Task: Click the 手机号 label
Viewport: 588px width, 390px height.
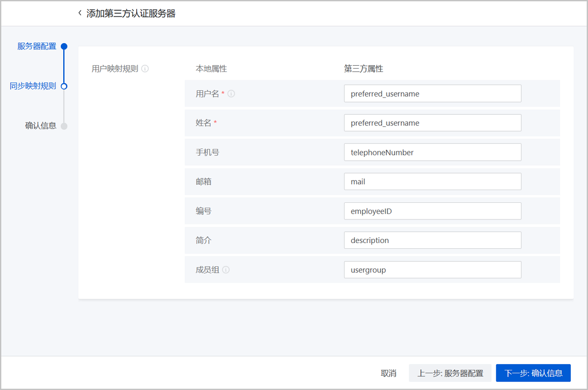Action: pyautogui.click(x=207, y=152)
